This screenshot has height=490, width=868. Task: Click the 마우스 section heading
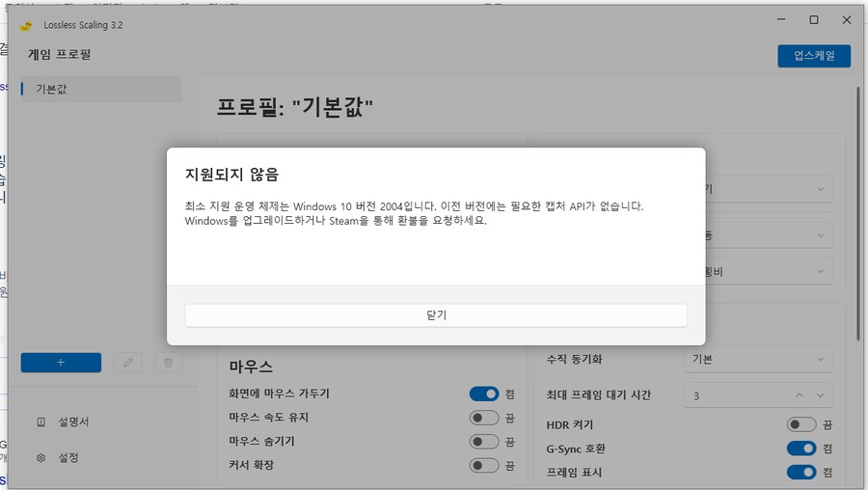(251, 367)
